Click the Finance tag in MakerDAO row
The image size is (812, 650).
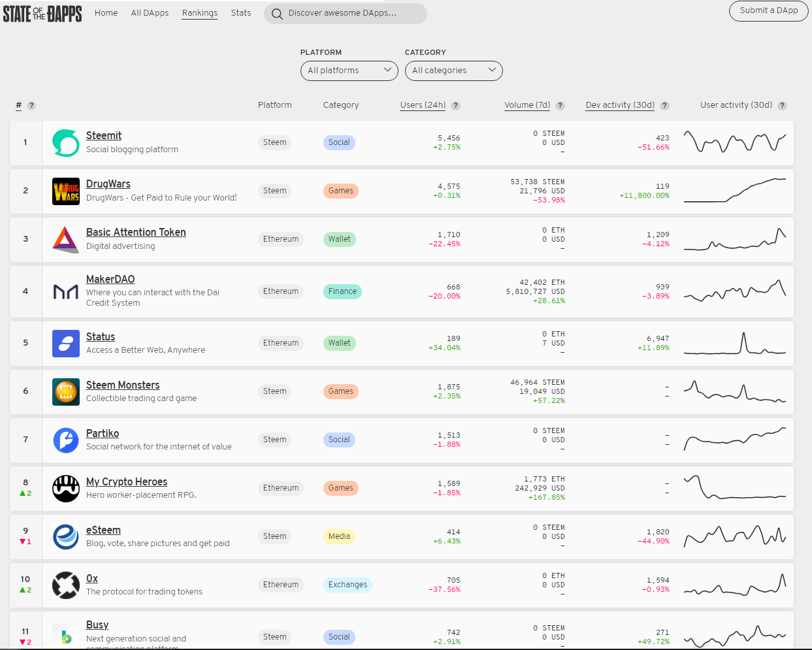point(342,291)
